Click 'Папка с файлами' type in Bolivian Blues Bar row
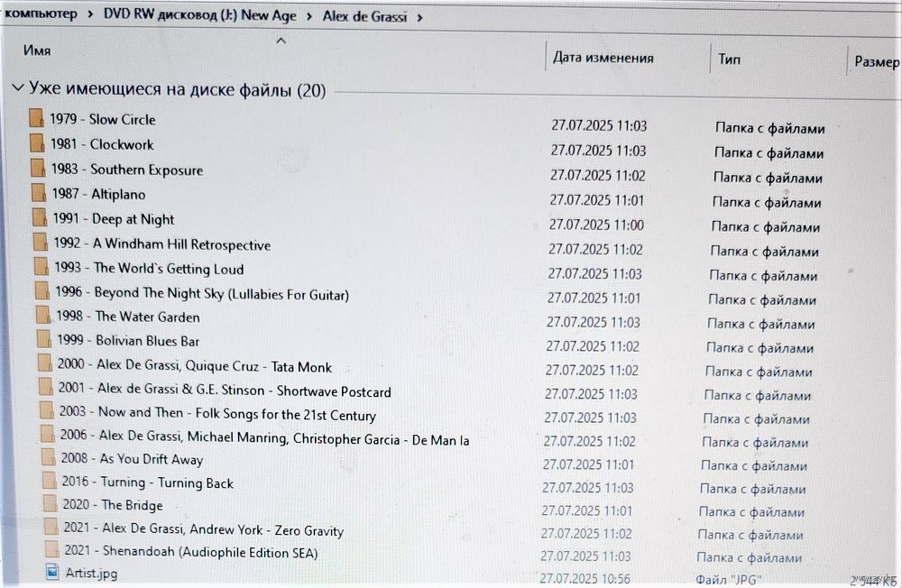Screen dimensions: 902x588 coord(759,348)
